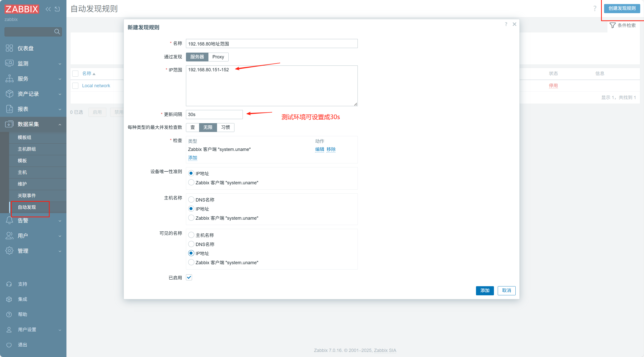Click the 服务 services icon
Image resolution: width=644 pixels, height=357 pixels.
coord(9,78)
